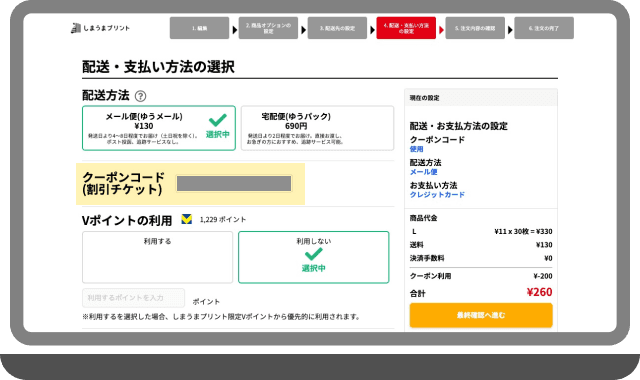This screenshot has height=380, width=640.
Task: Click the 使用 link under クーポンコード
Action: pyautogui.click(x=416, y=149)
